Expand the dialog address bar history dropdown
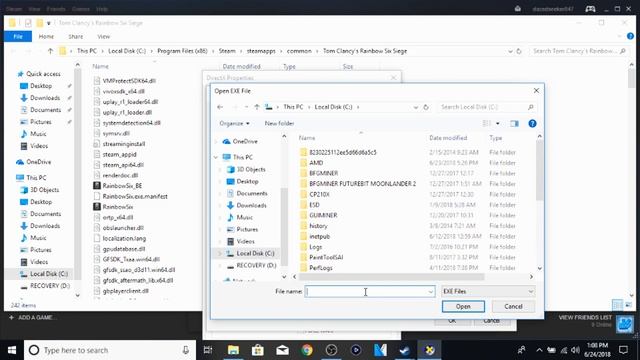This screenshot has width=640, height=360. 416,107
